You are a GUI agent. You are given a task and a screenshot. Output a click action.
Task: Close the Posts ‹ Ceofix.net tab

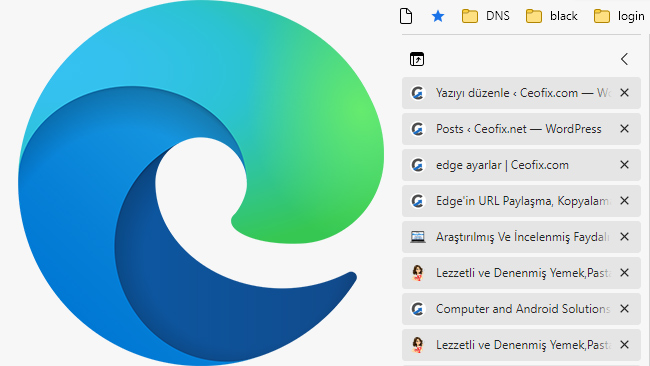click(x=624, y=129)
